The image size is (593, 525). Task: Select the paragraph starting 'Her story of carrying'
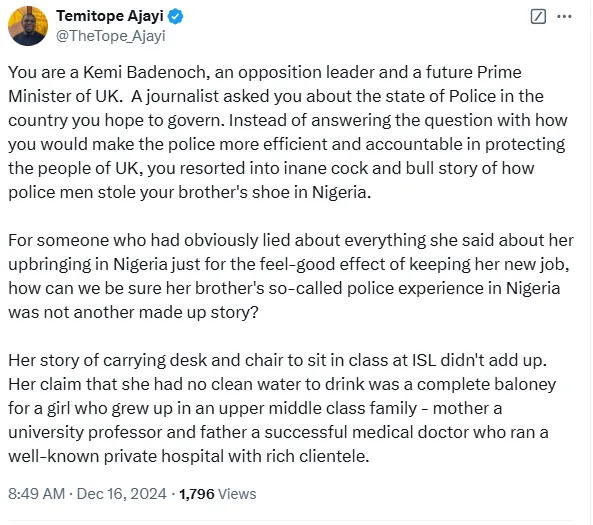click(x=282, y=408)
